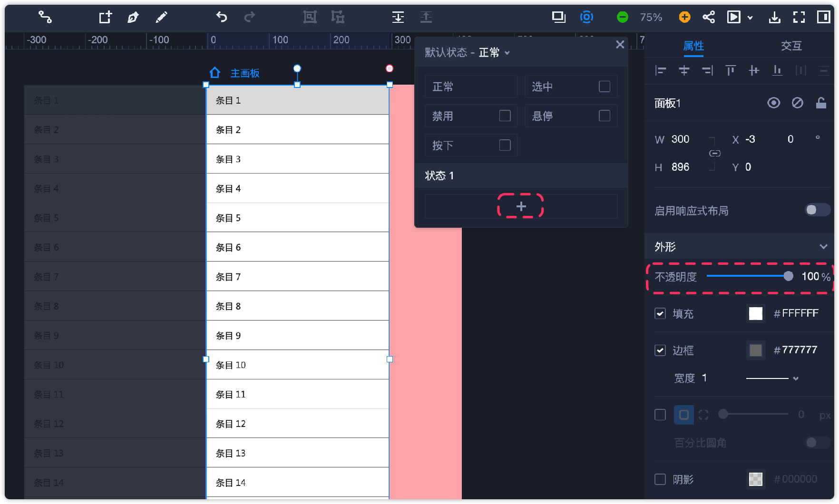The width and height of the screenshot is (839, 504).
Task: Click the Undo arrow icon
Action: click(x=222, y=18)
